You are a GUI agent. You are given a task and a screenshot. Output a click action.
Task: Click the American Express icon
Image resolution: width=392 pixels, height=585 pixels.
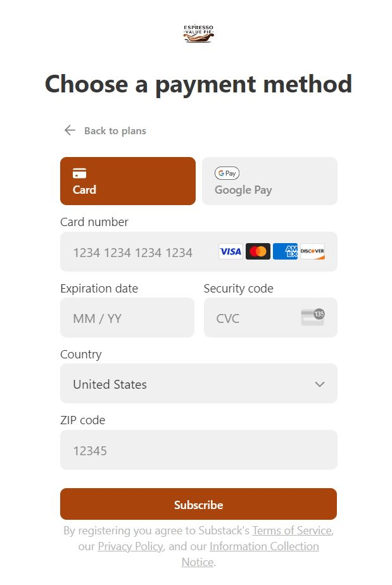285,252
